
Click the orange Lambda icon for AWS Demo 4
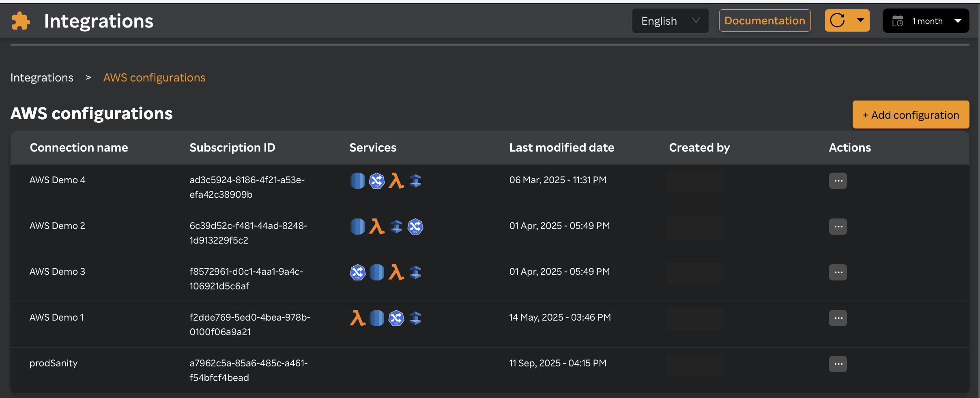(x=396, y=181)
